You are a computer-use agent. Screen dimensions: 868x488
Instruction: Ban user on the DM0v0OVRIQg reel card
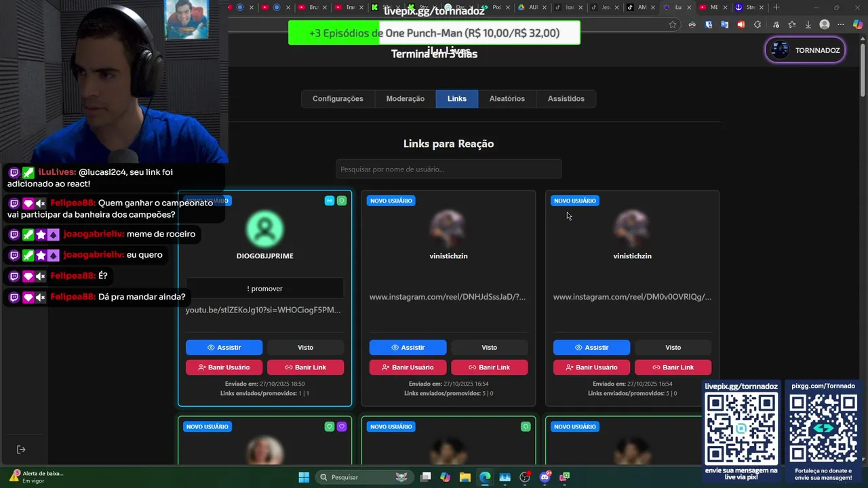(x=591, y=367)
